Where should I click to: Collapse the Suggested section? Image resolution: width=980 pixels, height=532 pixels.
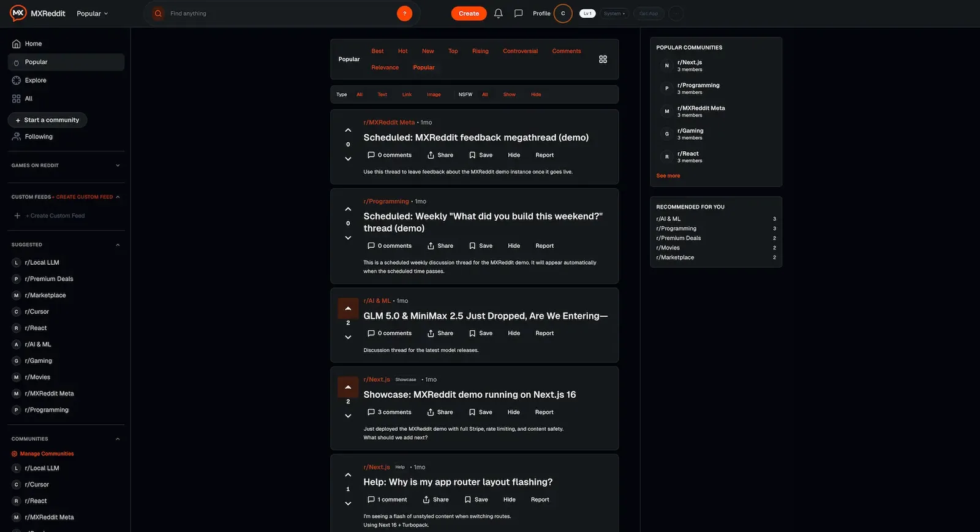118,245
